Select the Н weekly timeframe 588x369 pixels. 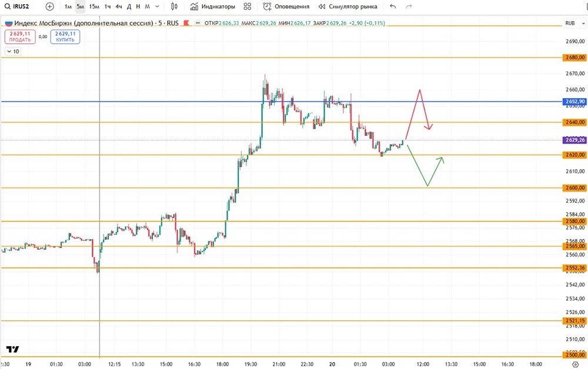coord(138,6)
